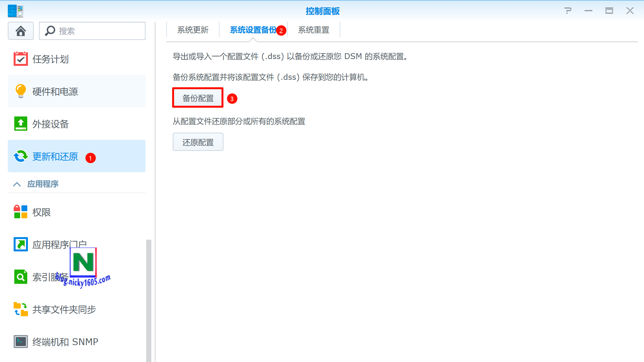
Task: Switch to the 系统重置 tab
Action: [x=314, y=30]
